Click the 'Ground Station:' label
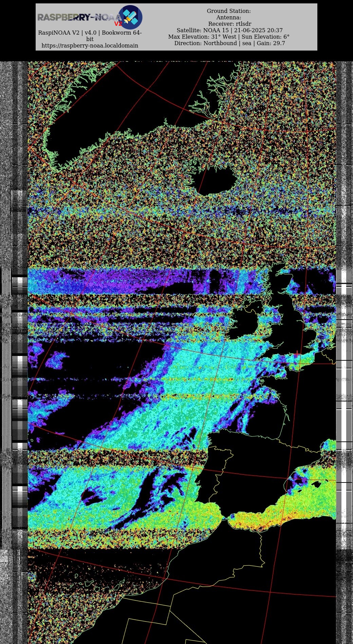This screenshot has height=644, width=353. (229, 11)
